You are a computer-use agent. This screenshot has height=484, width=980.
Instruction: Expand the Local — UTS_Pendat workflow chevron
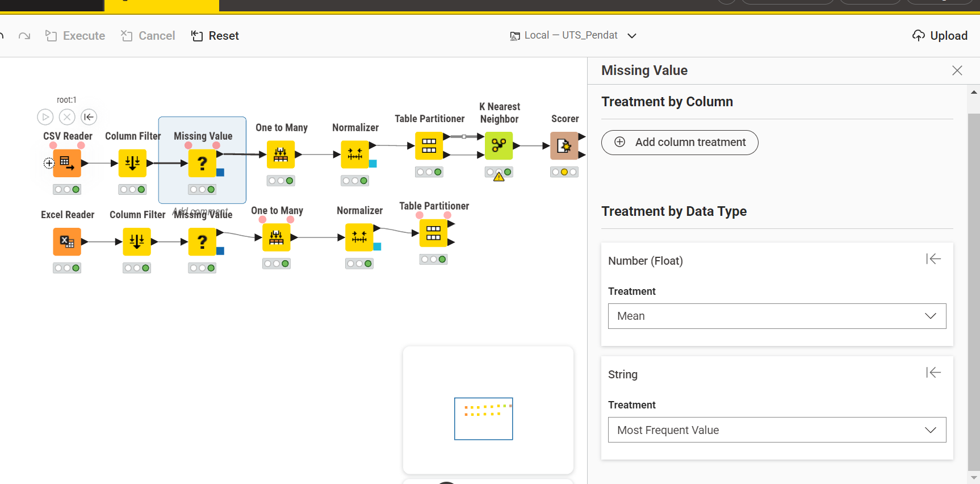pyautogui.click(x=632, y=36)
